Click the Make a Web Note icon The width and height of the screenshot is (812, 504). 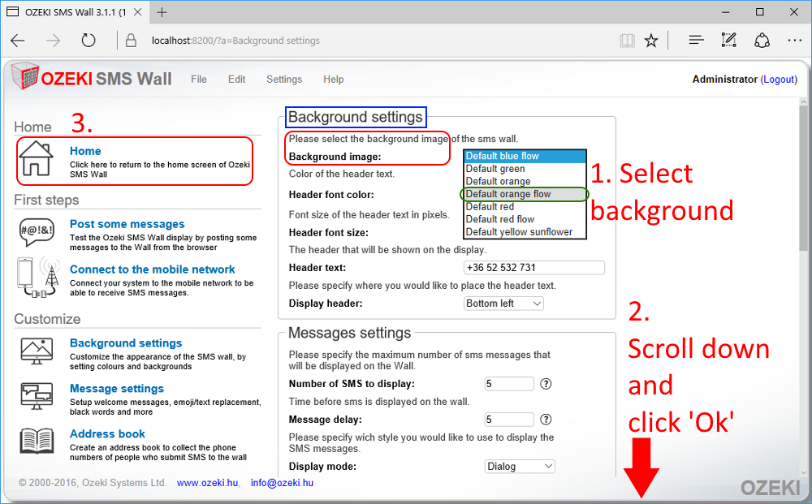[x=728, y=40]
